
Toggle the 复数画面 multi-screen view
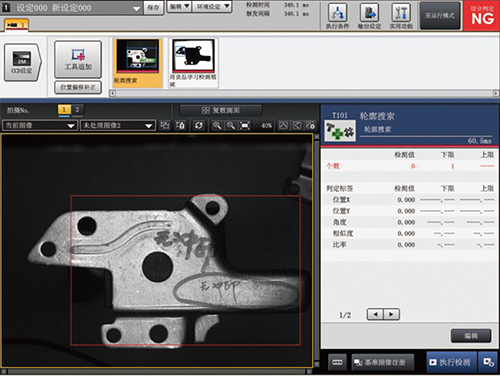click(221, 110)
